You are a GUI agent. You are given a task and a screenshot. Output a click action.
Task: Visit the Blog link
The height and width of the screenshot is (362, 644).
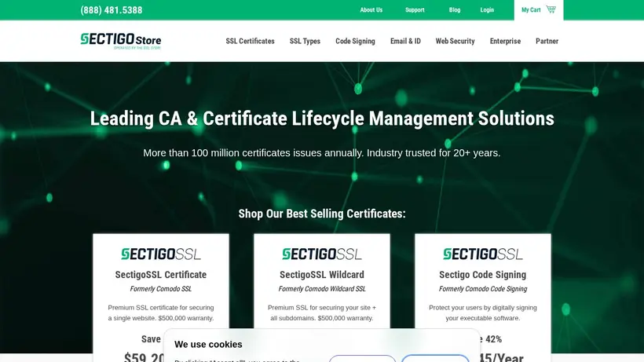pyautogui.click(x=454, y=10)
